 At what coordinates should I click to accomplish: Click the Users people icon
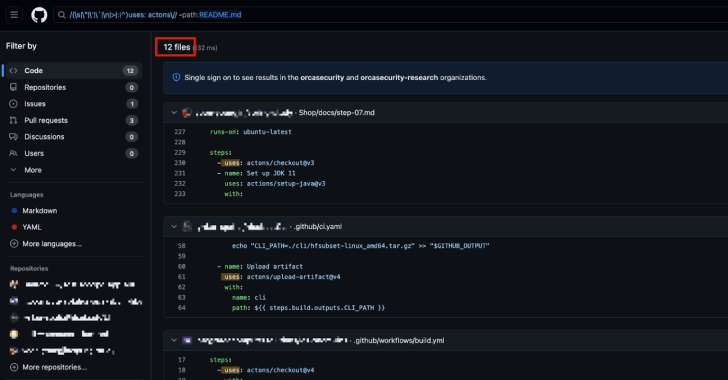click(x=13, y=153)
